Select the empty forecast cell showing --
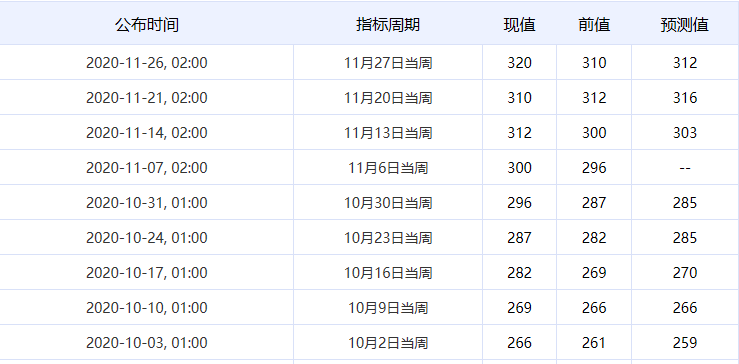Viewport: 739px width, 364px height. pyautogui.click(x=685, y=167)
